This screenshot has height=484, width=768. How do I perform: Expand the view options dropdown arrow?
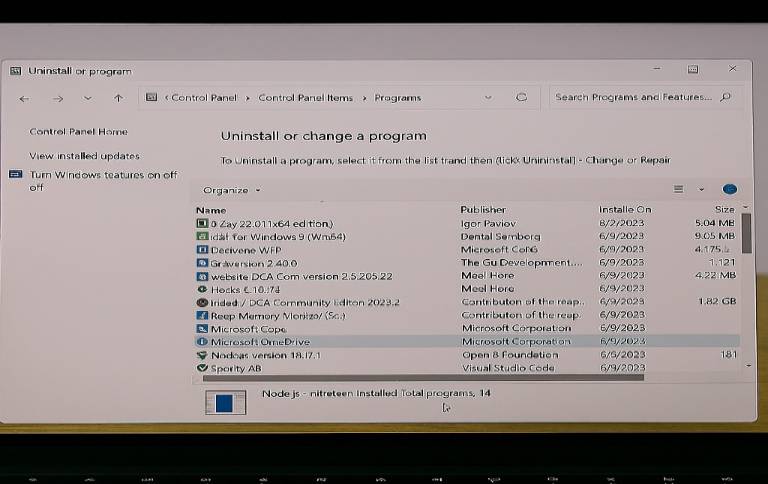[x=701, y=189]
